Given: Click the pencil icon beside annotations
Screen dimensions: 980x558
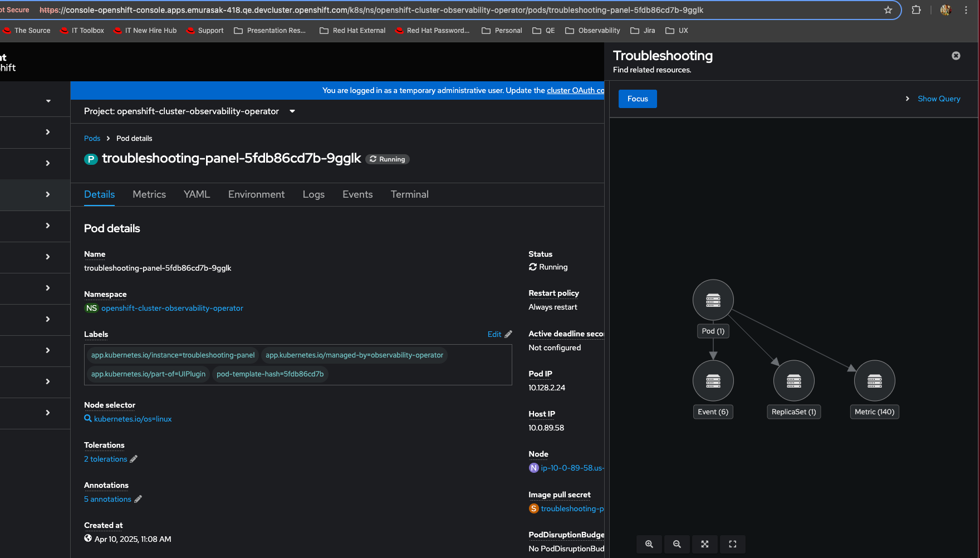Looking at the screenshot, I should (x=138, y=499).
